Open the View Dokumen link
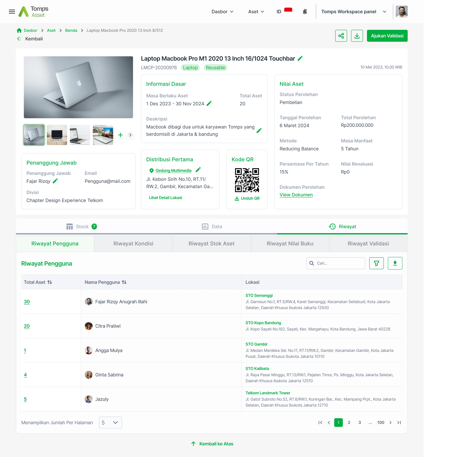476x457 pixels. [x=296, y=194]
